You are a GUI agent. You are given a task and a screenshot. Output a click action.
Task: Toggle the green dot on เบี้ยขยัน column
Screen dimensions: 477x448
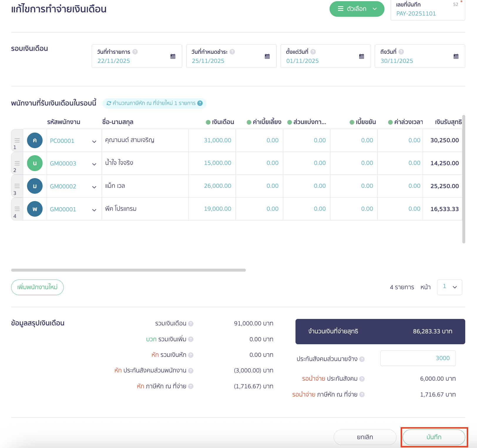click(352, 122)
